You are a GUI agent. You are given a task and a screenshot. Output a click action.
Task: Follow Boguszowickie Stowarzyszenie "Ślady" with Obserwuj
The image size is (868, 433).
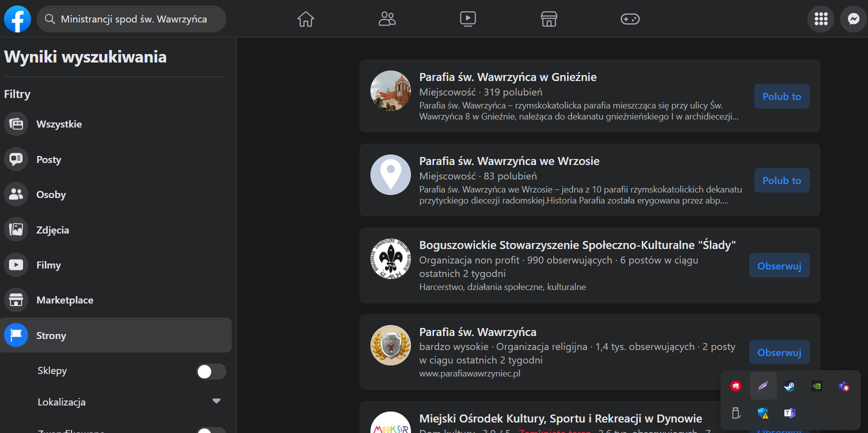coord(779,265)
